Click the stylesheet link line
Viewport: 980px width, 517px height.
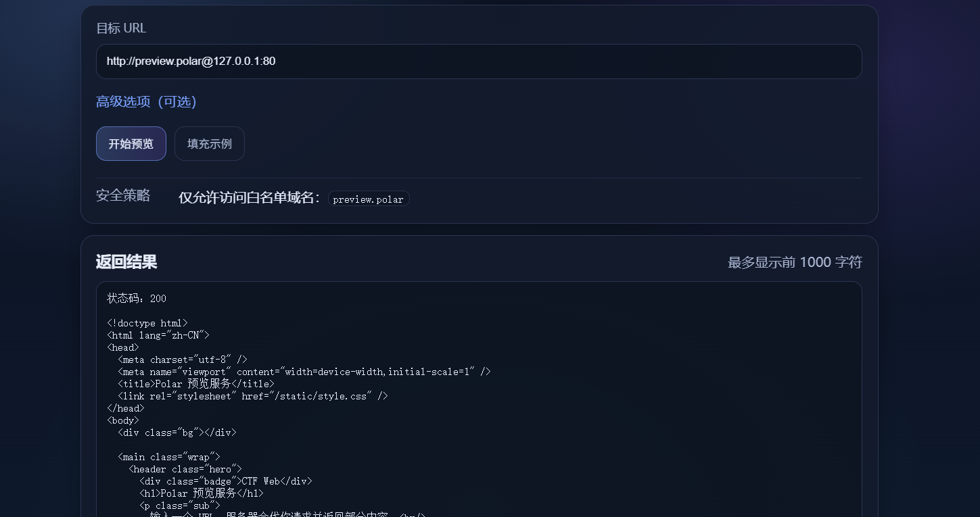[253, 396]
